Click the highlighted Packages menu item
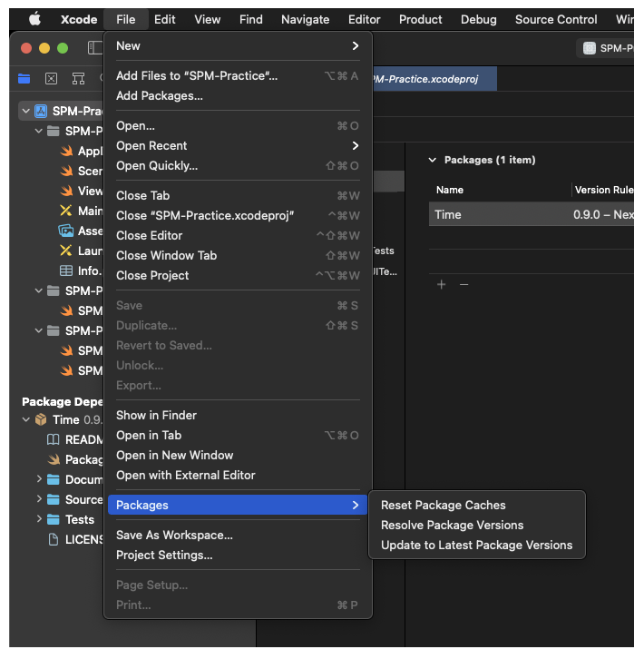This screenshot has width=644, height=659. pos(238,505)
